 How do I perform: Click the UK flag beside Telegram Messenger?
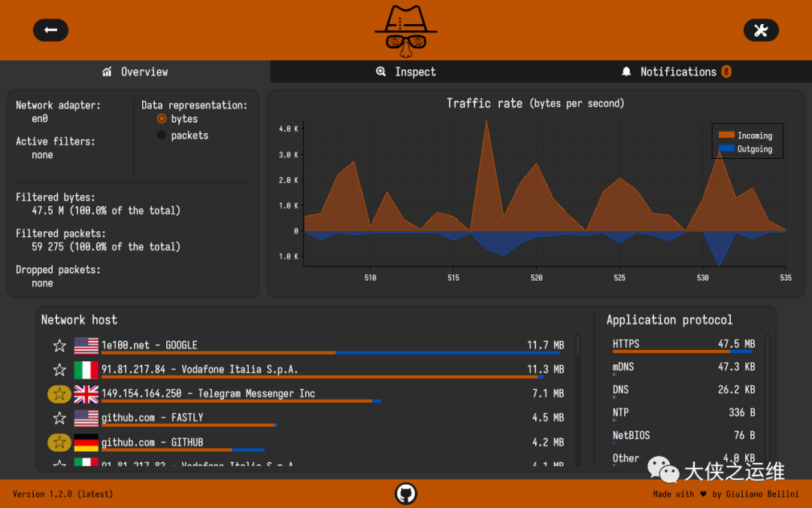pyautogui.click(x=86, y=394)
